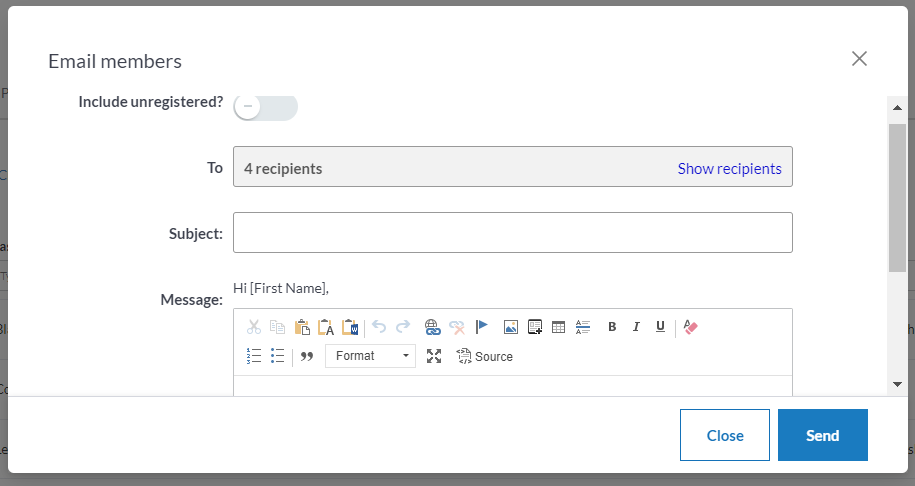Maximize the editor window
Screen dimensions: 915x486
tap(434, 356)
